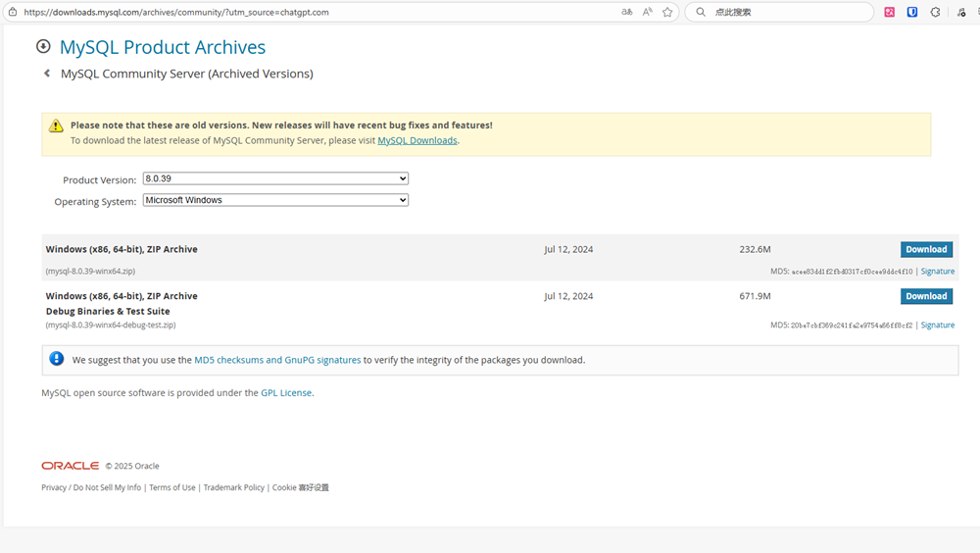The height and width of the screenshot is (553, 980).
Task: Open the Bitwarden shield extension icon
Action: pos(912,12)
